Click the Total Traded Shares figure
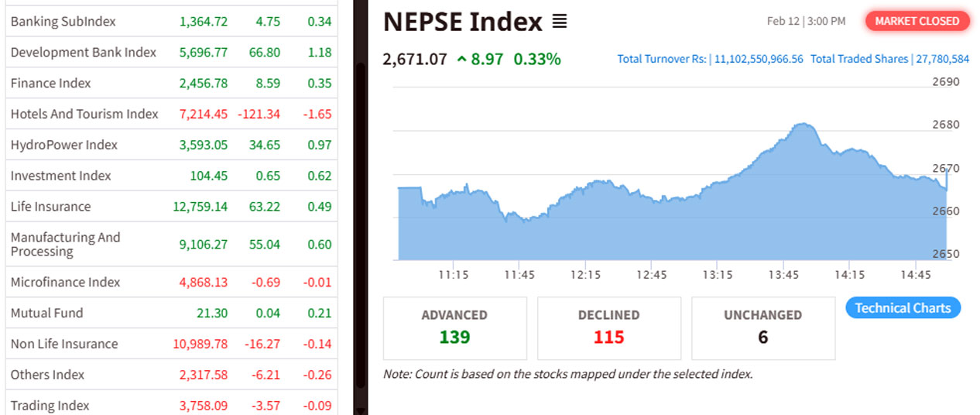The image size is (980, 415). [x=941, y=59]
